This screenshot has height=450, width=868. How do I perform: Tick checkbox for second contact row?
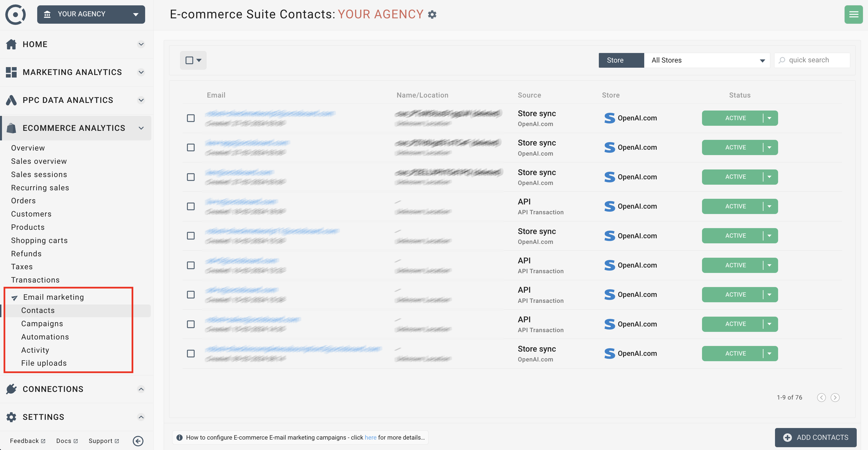191,147
